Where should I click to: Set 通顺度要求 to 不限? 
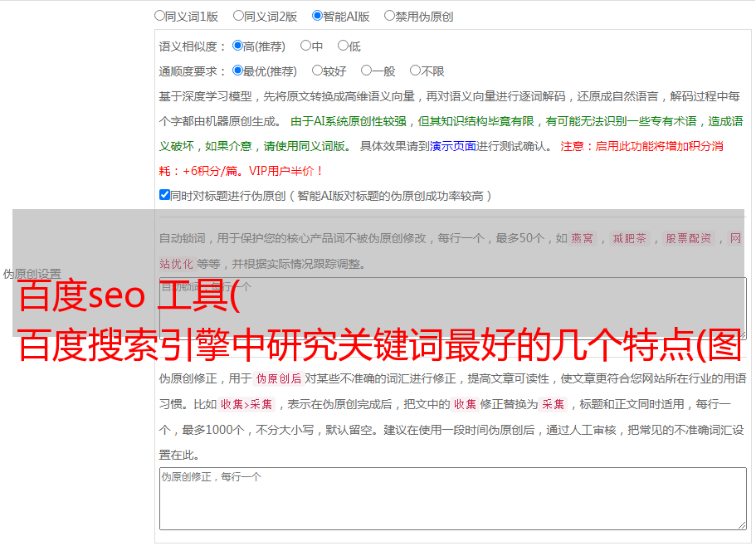(415, 71)
